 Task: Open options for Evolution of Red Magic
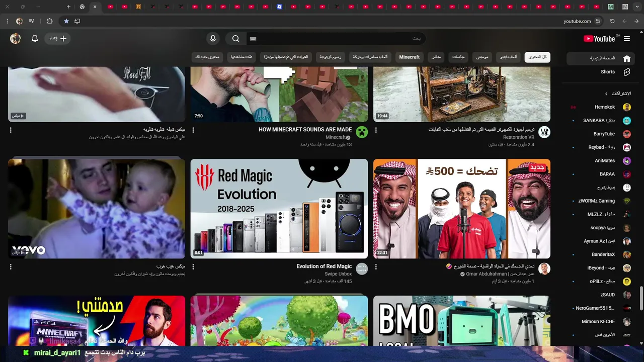193,266
